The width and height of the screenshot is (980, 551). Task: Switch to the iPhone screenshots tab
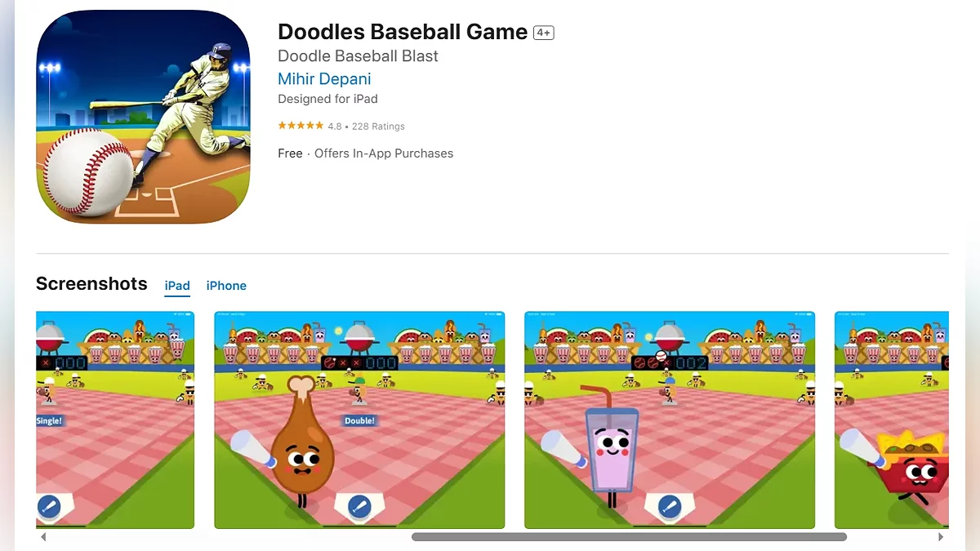(226, 286)
